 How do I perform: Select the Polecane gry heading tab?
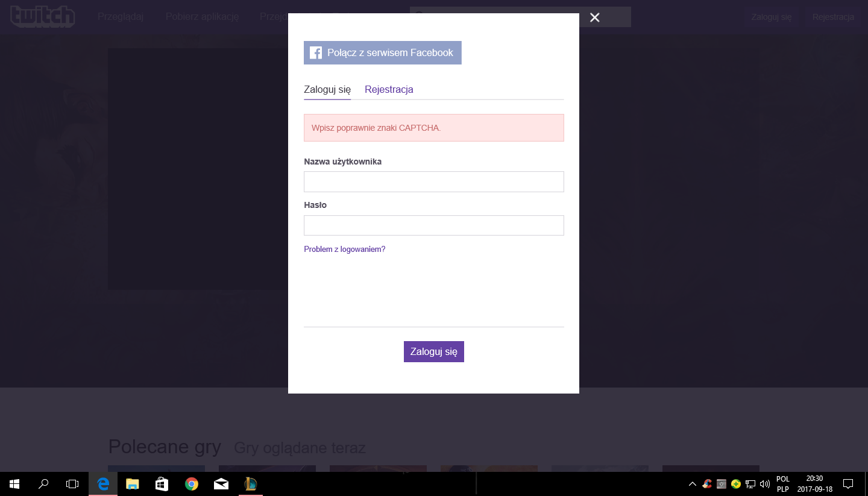tap(165, 447)
